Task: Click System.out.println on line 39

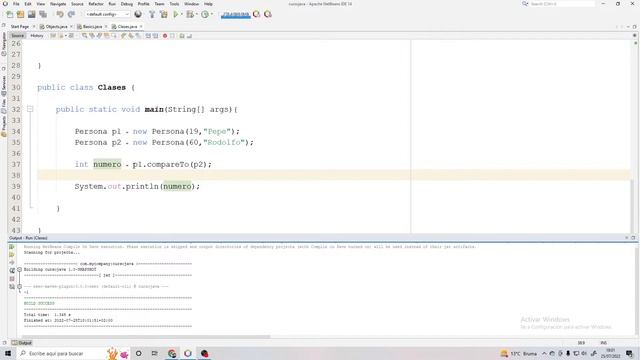Action: point(116,186)
